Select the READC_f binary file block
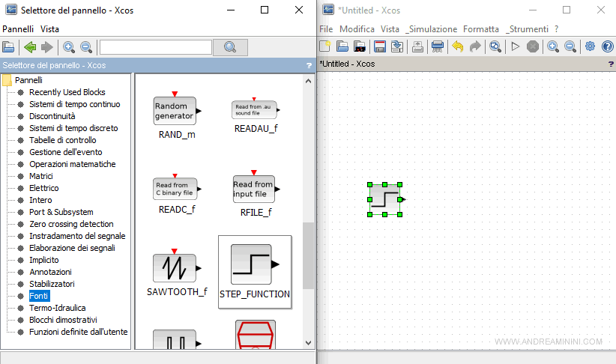Viewport: 616px width, 364px height. 177,194
